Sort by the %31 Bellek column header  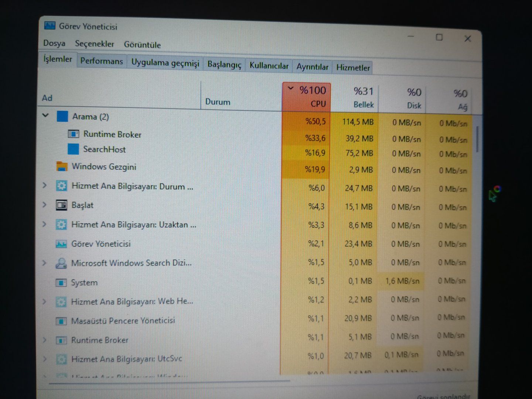click(x=354, y=98)
